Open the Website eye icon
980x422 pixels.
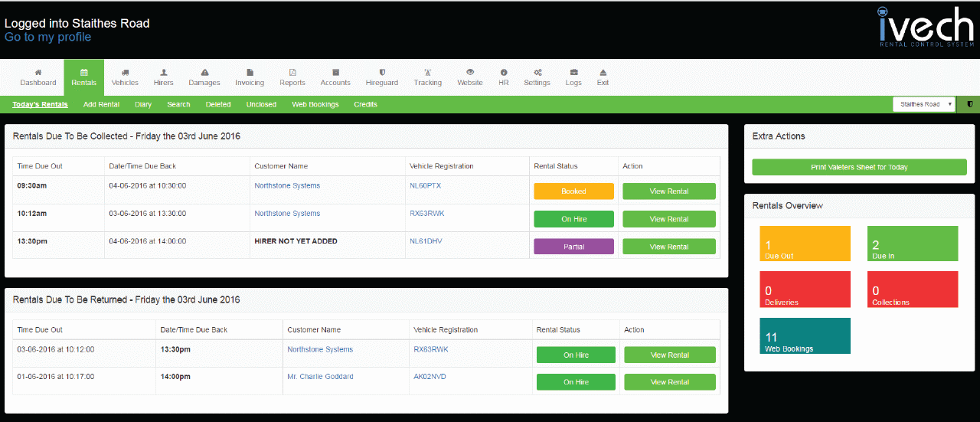[470, 72]
